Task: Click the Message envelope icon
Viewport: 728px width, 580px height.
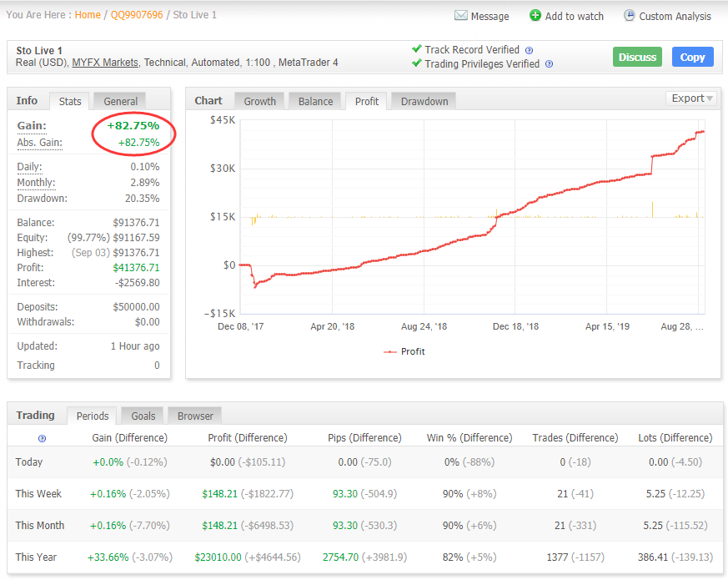Action: [460, 15]
